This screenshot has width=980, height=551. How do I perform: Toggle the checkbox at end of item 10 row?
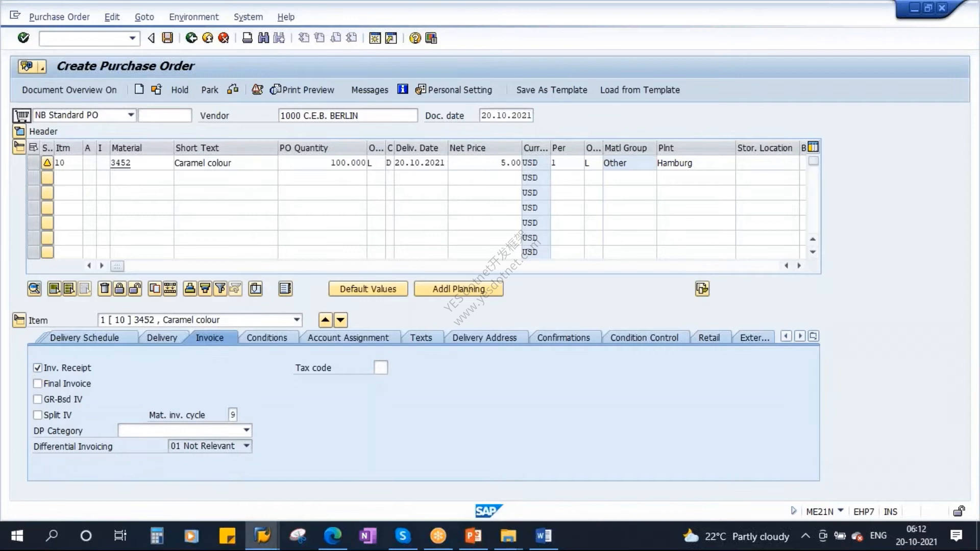point(814,161)
